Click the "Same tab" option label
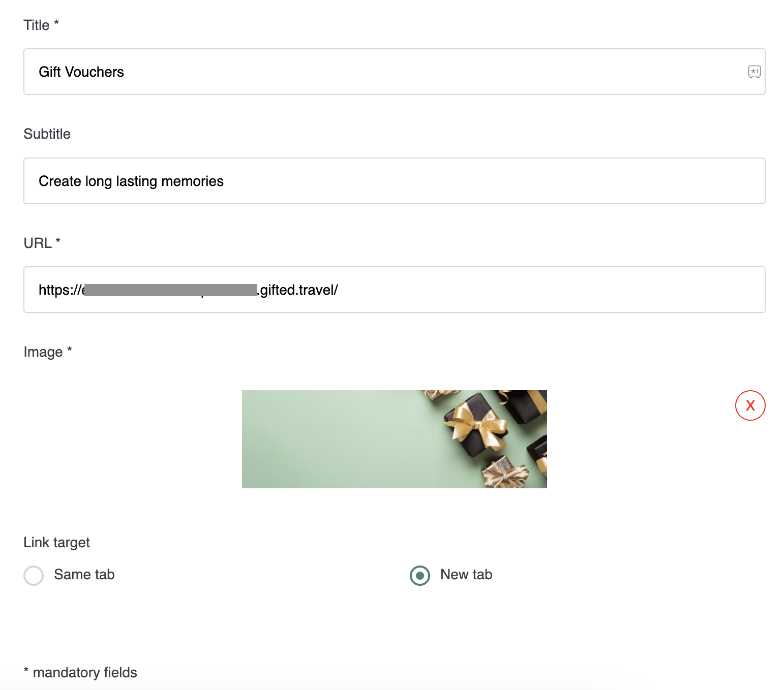The width and height of the screenshot is (784, 690). tap(84, 575)
